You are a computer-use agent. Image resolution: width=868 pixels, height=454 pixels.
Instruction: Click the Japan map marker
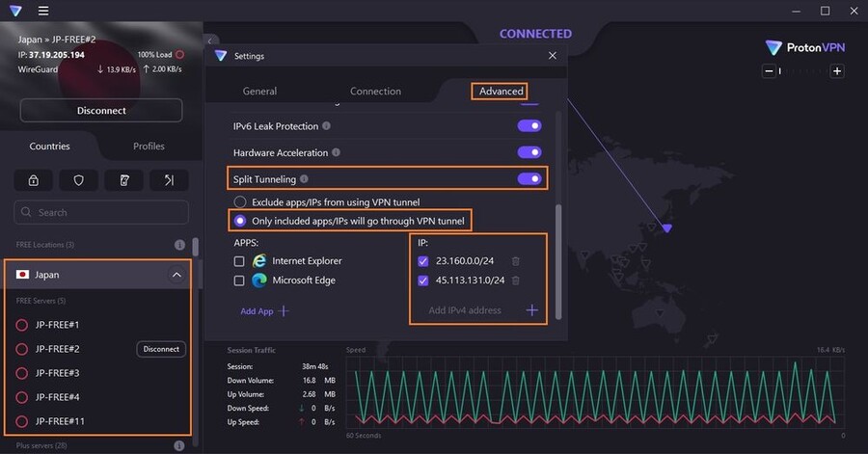667,227
